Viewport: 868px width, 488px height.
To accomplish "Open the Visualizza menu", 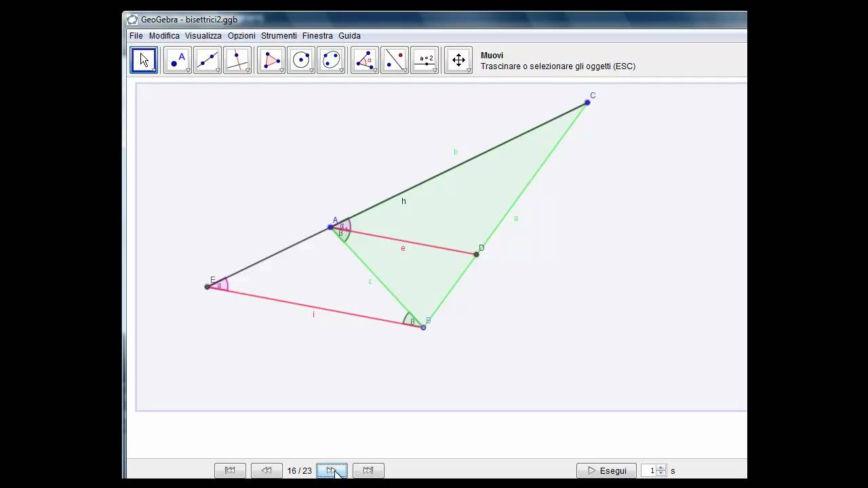I will click(x=203, y=36).
